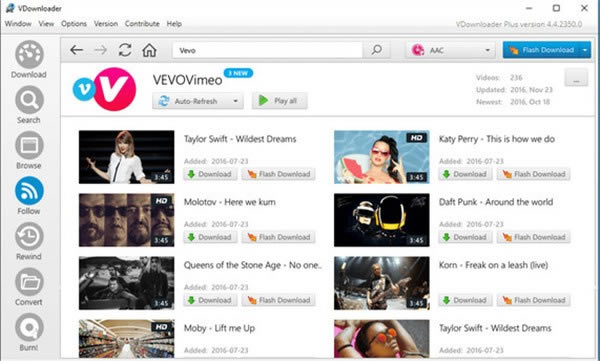Open Moby - Lift me Up thumbnail
Viewport: 600px width, 361px height.
127,339
